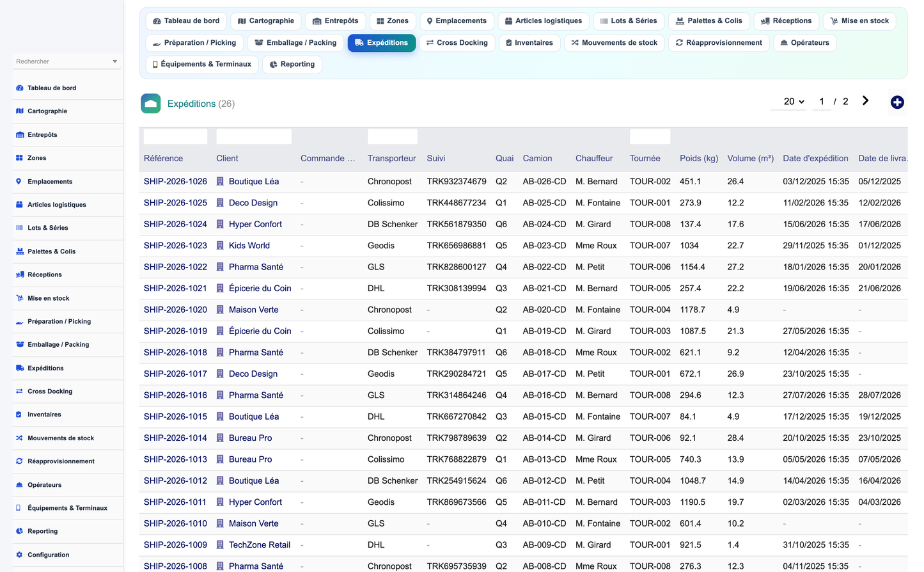Open client TechZone Retail link
This screenshot has width=924, height=572.
tap(260, 545)
